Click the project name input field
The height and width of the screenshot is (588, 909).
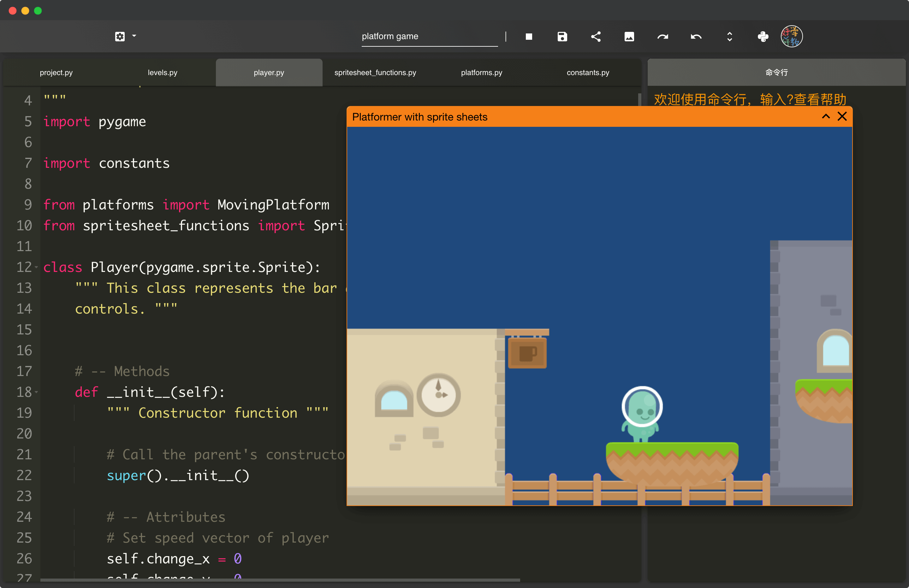pos(429,37)
